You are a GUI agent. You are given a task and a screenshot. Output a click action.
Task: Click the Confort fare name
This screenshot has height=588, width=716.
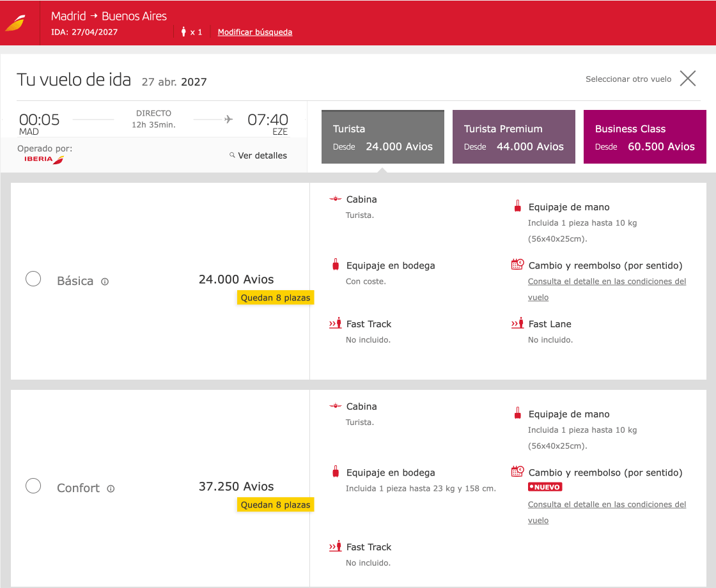[78, 488]
